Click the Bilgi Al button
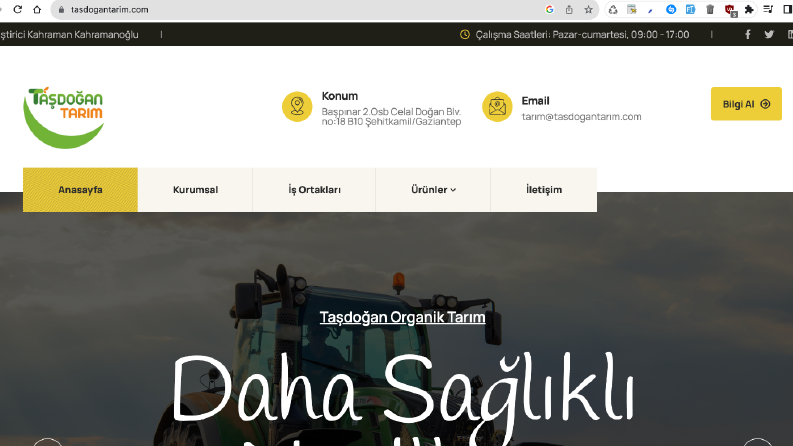Screen dimensions: 793x446 (x=746, y=104)
